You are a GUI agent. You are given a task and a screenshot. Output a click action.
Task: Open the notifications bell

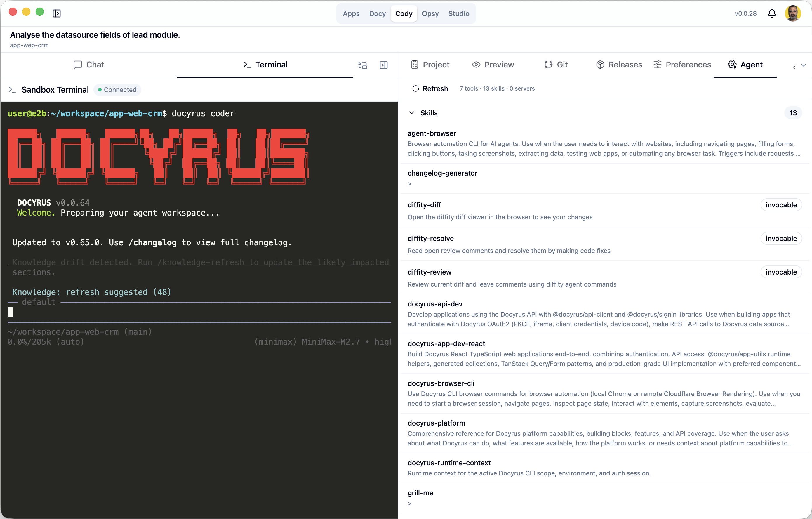772,13
